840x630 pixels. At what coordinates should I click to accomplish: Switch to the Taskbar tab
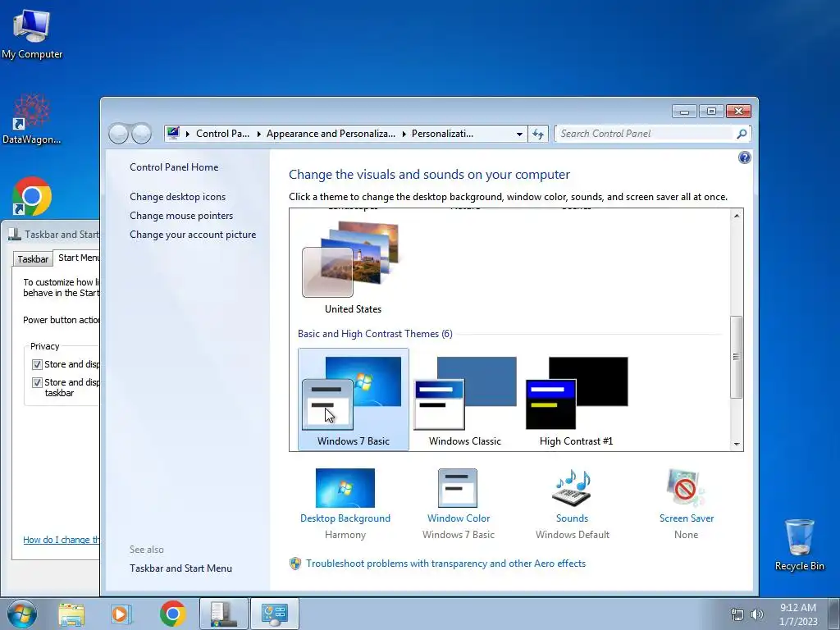33,258
